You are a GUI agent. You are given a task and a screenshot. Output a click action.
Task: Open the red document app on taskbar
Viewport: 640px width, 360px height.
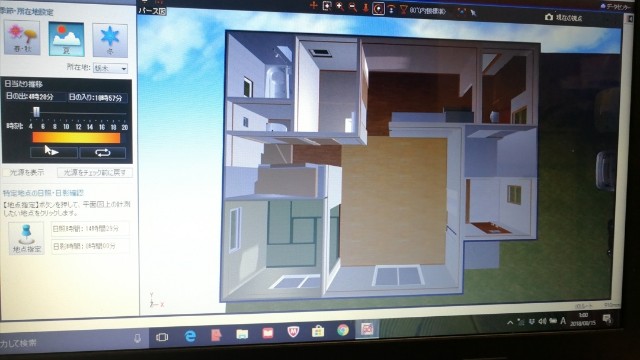[x=216, y=335]
